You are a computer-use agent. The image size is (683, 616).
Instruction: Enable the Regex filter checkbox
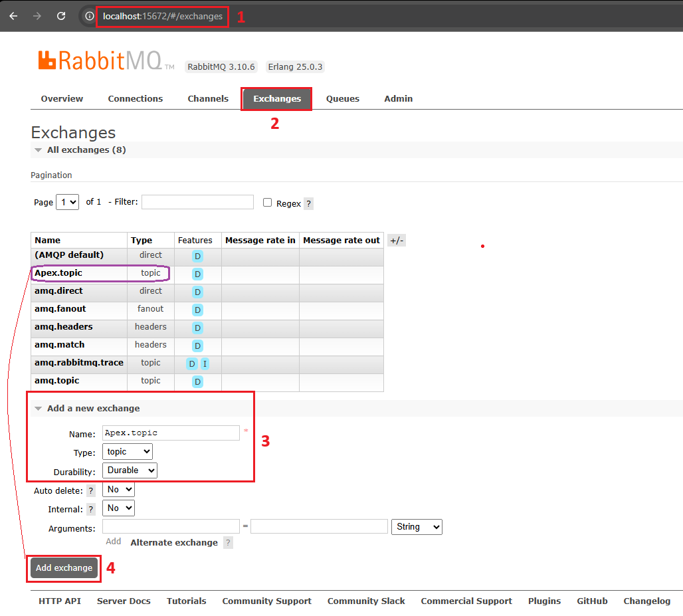(268, 203)
